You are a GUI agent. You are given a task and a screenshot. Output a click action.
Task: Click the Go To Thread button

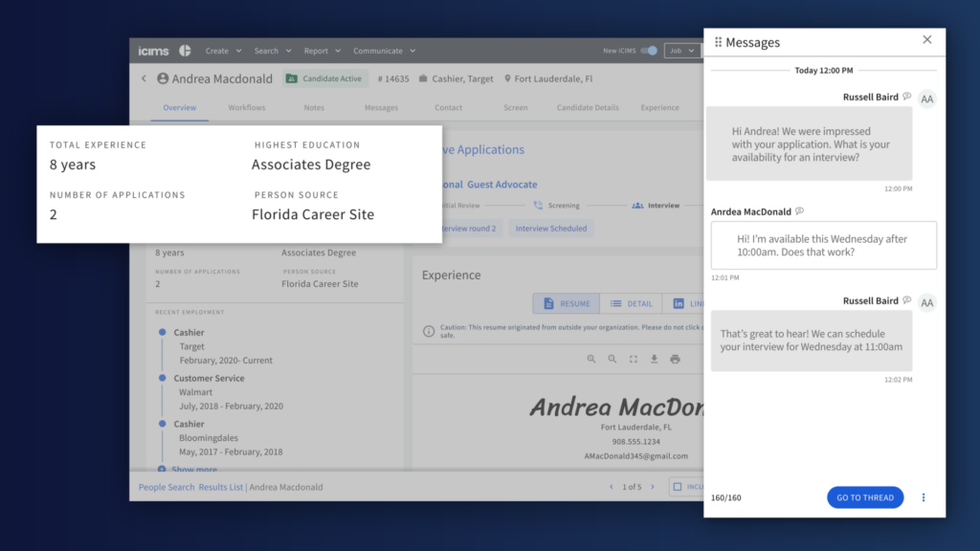(864, 497)
